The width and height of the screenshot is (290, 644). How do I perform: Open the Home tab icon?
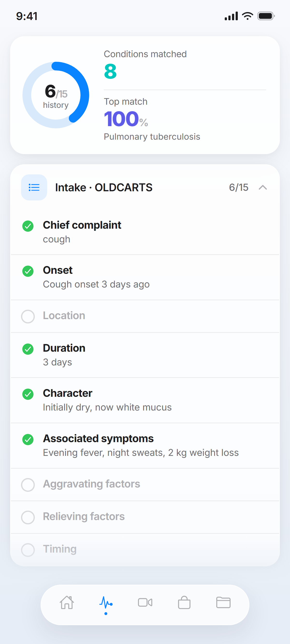pyautogui.click(x=67, y=602)
